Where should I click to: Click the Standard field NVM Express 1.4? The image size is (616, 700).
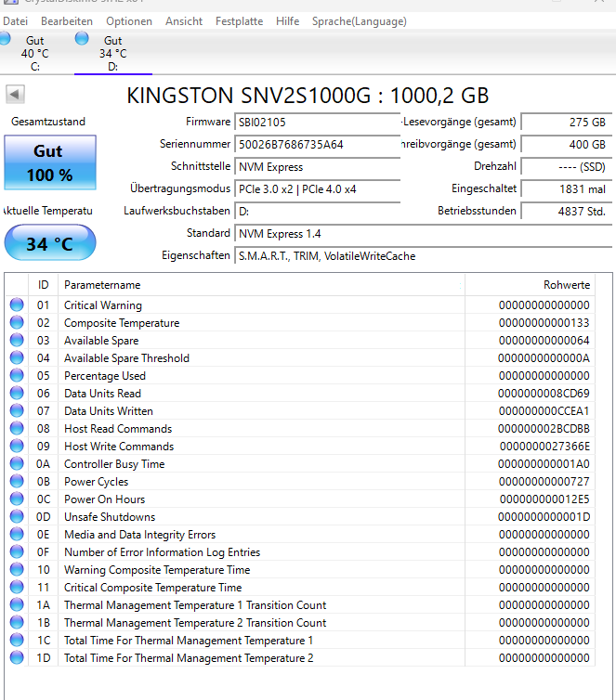[x=423, y=234]
